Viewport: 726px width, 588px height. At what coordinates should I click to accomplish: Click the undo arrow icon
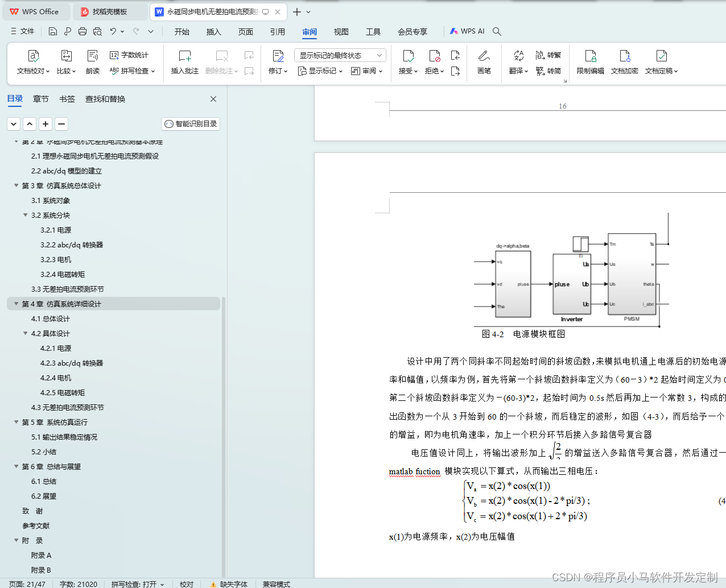pos(113,31)
